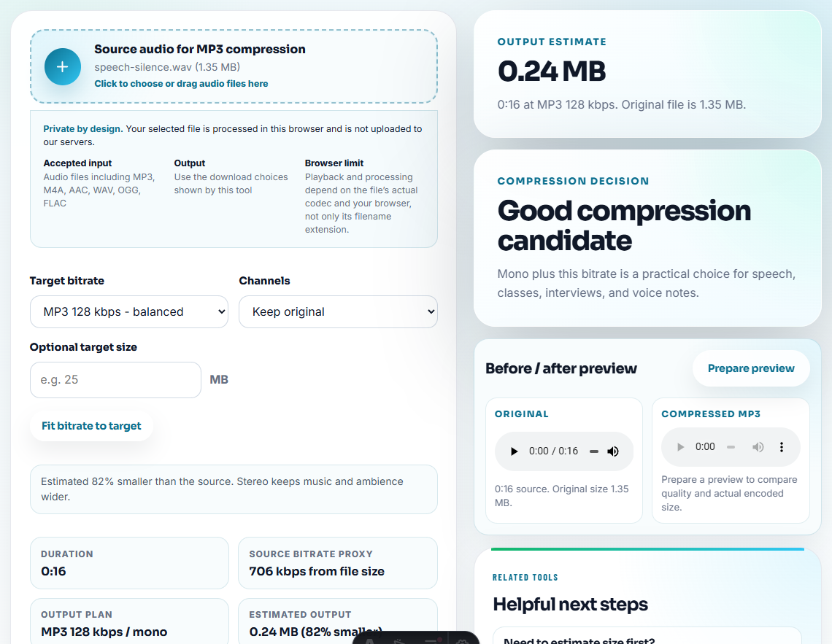Screen dimensions: 832x644
Task: Click the 'Browser limit' label
Action: pyautogui.click(x=334, y=163)
